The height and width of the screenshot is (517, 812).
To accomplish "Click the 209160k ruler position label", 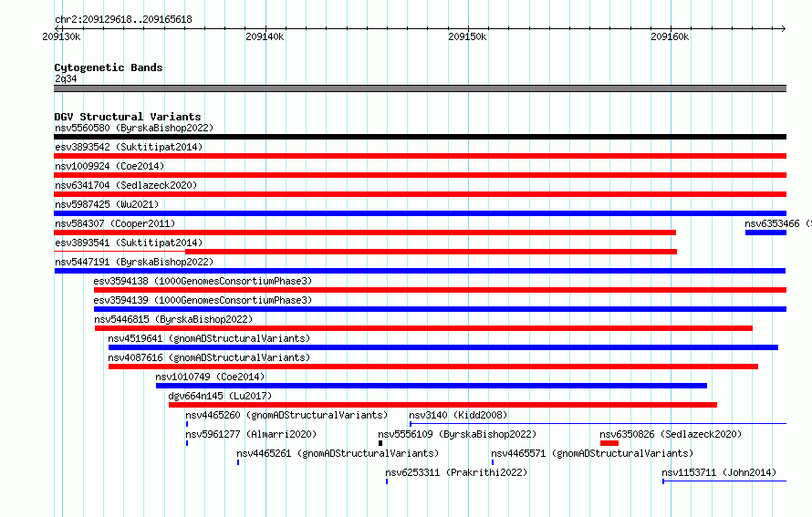I will point(670,36).
